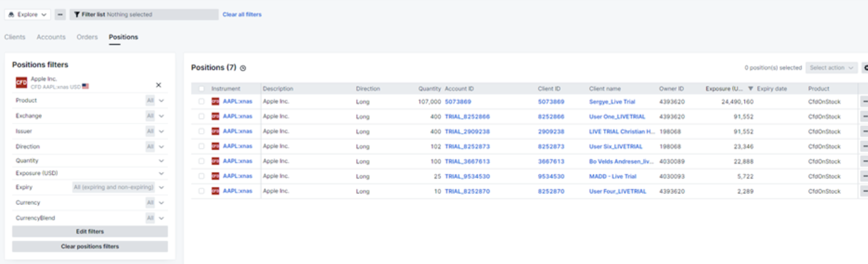This screenshot has height=264, width=868.
Task: Check the box for account 5073869 row
Action: [201, 102]
